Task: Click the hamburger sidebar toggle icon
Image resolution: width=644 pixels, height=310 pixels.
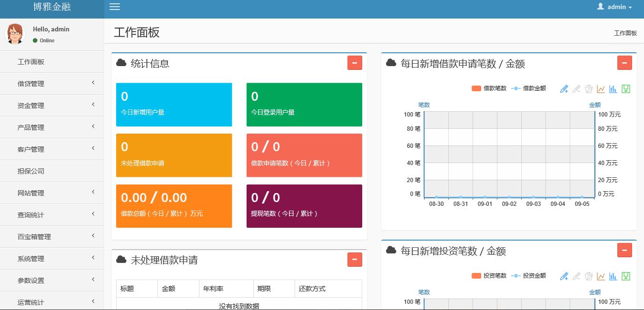Action: [115, 7]
